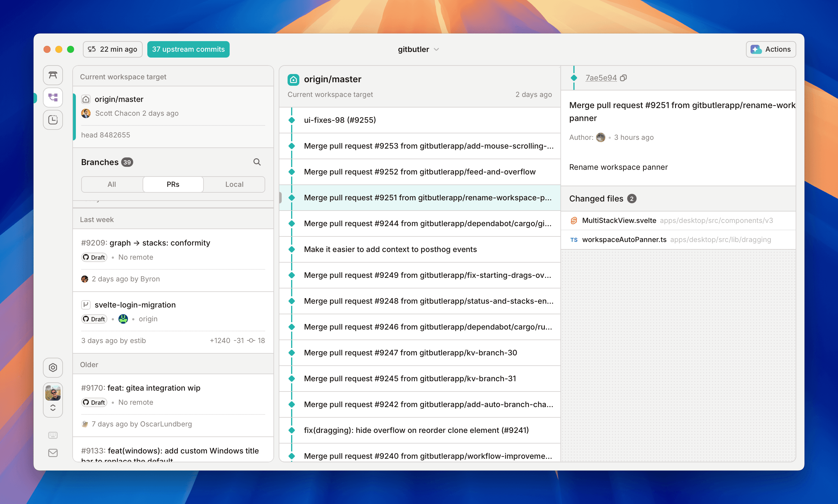Expand the user account switcher chevrons
The width and height of the screenshot is (838, 504).
(53, 408)
